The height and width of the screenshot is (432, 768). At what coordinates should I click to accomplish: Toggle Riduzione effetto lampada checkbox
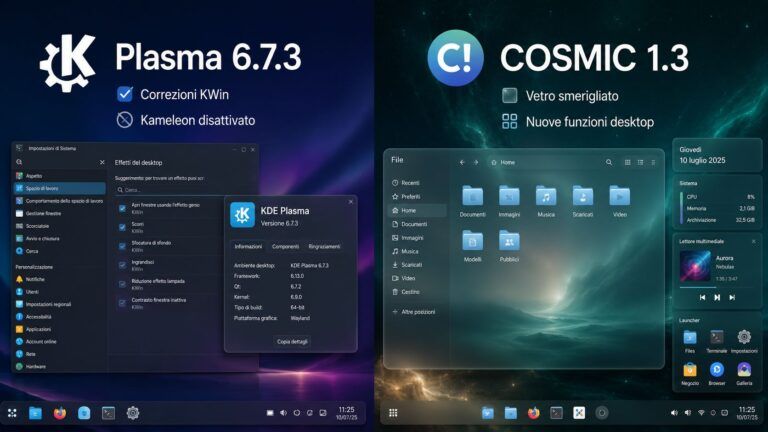122,284
